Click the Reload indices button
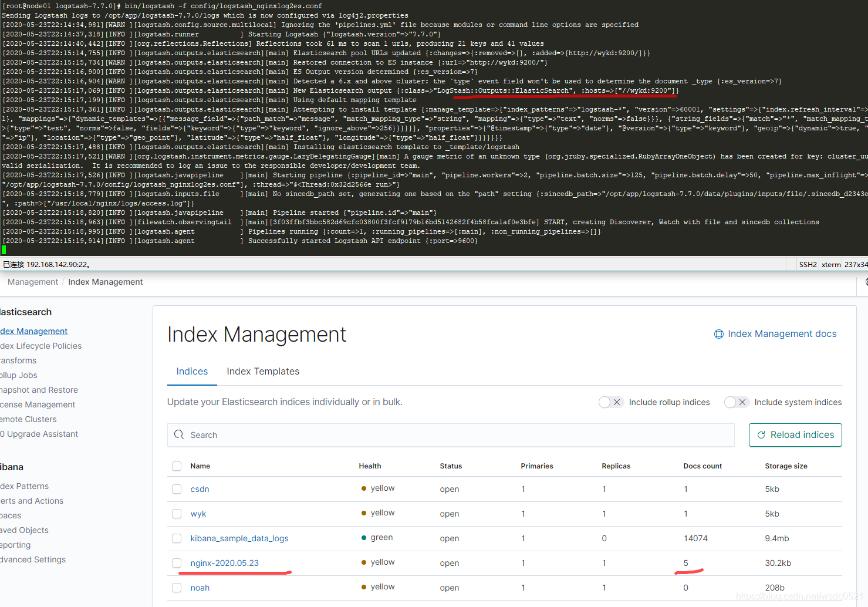868x607 pixels. [795, 435]
